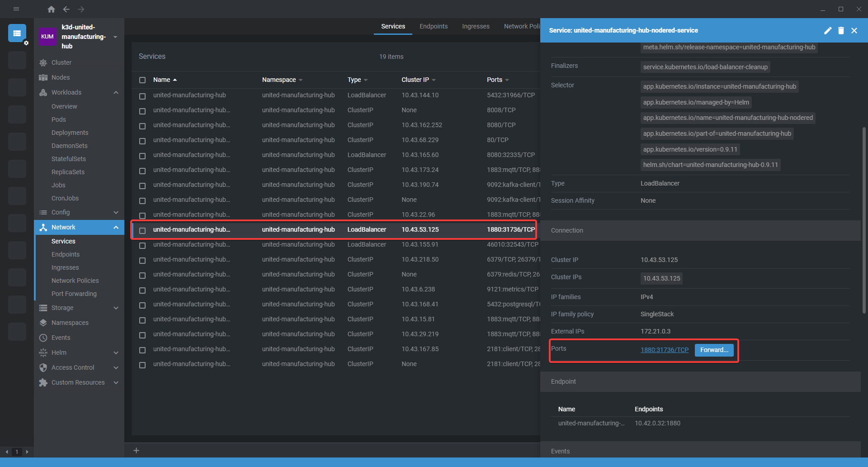
Task: Open Pods in the Workloads menu
Action: 59,119
